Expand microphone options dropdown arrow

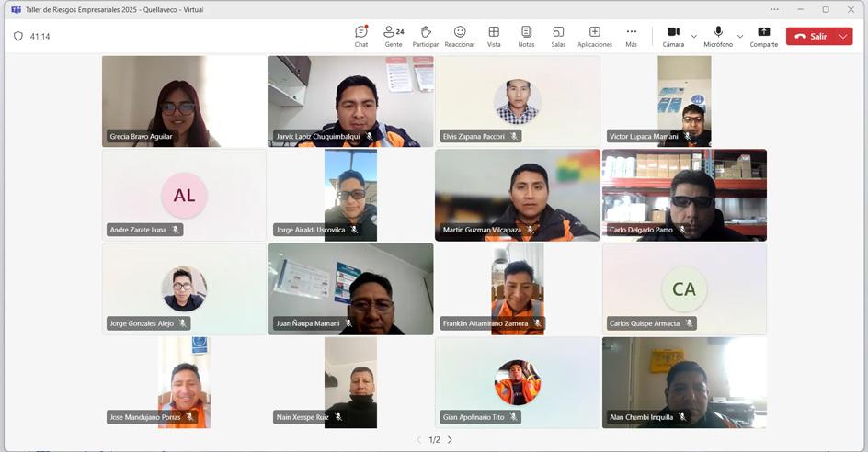click(740, 37)
